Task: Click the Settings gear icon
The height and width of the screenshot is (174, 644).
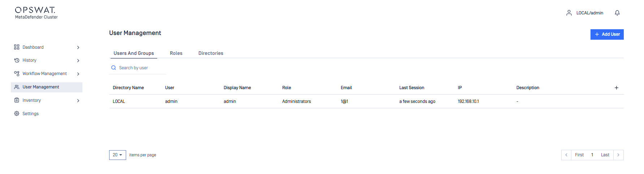Action: point(17,114)
